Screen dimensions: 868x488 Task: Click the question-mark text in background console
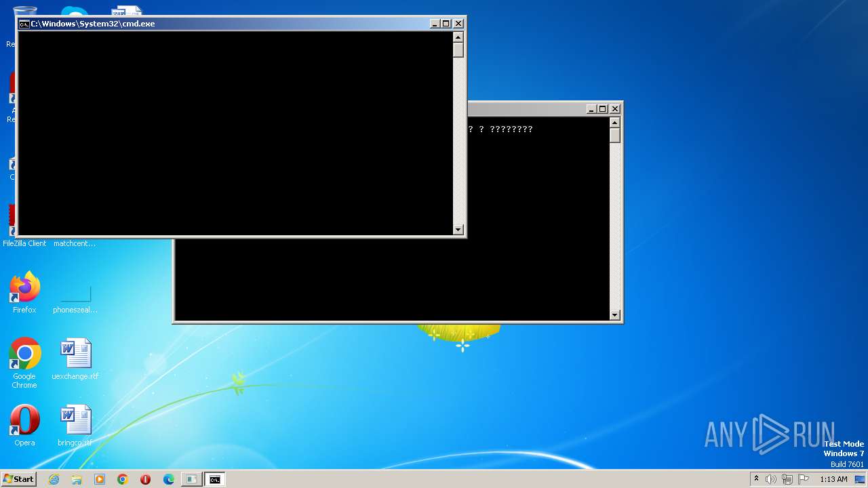500,129
